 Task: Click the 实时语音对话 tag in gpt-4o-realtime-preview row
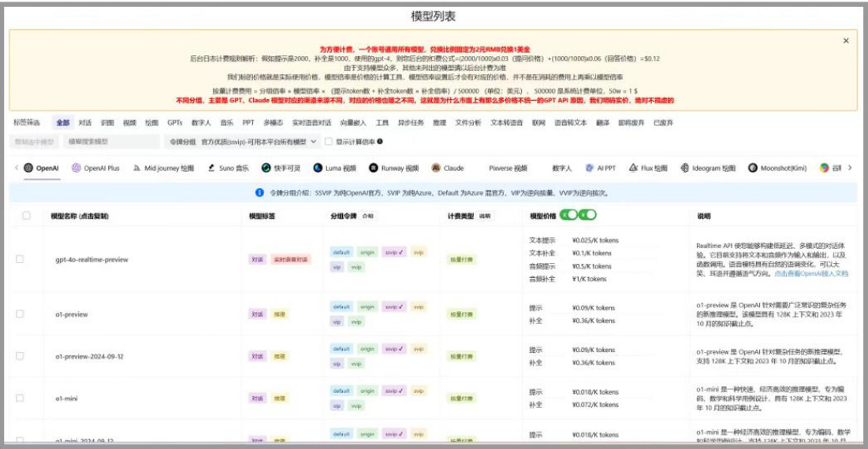point(290,259)
